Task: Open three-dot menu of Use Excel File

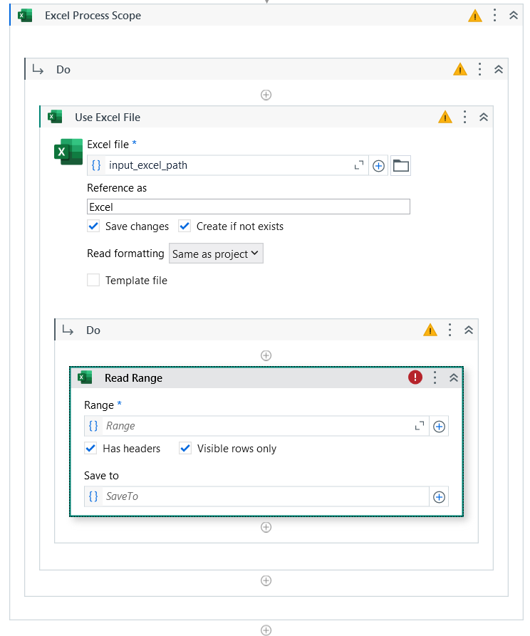Action: tap(465, 117)
